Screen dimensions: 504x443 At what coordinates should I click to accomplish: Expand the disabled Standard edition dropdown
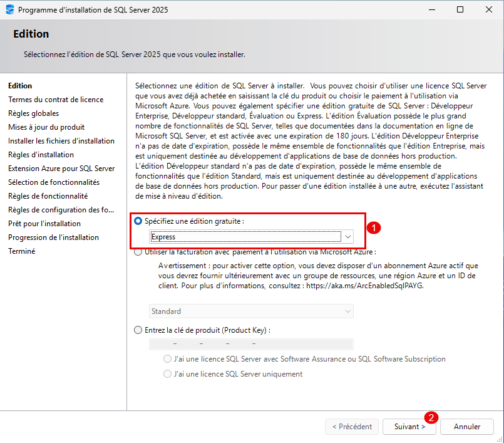click(251, 311)
